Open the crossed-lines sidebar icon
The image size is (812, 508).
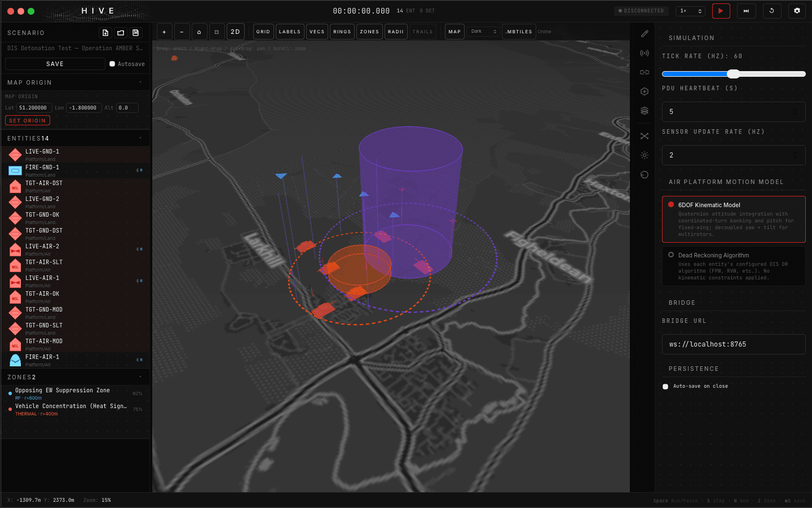pos(645,136)
